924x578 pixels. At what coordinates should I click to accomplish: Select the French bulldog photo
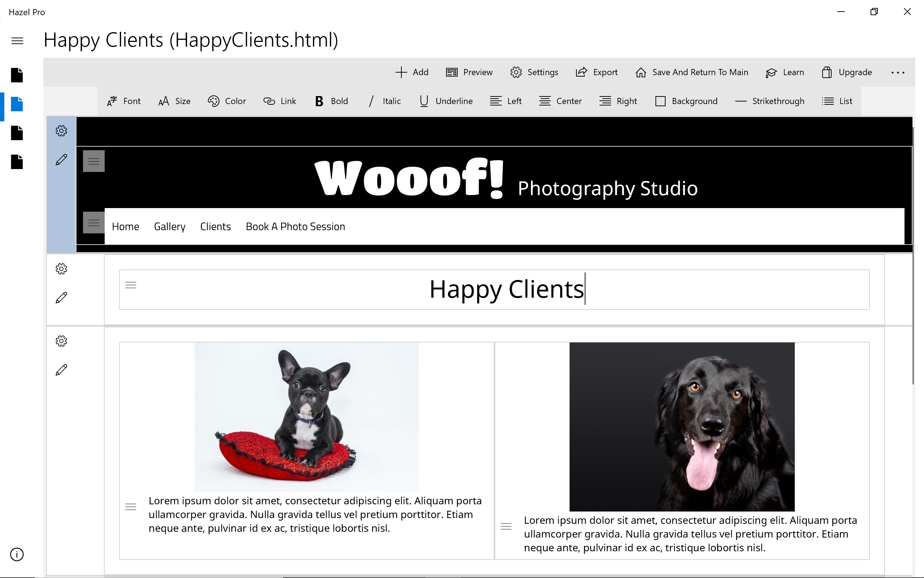(306, 417)
